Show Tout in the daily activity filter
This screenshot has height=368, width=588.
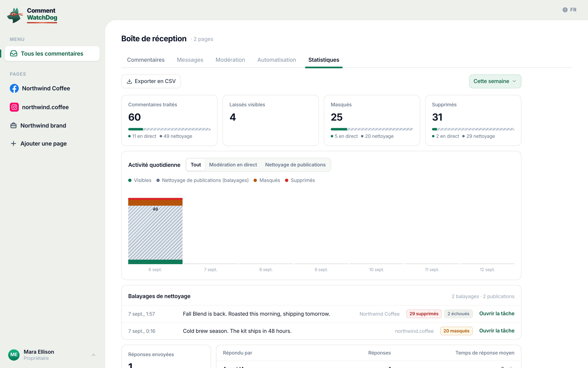196,165
